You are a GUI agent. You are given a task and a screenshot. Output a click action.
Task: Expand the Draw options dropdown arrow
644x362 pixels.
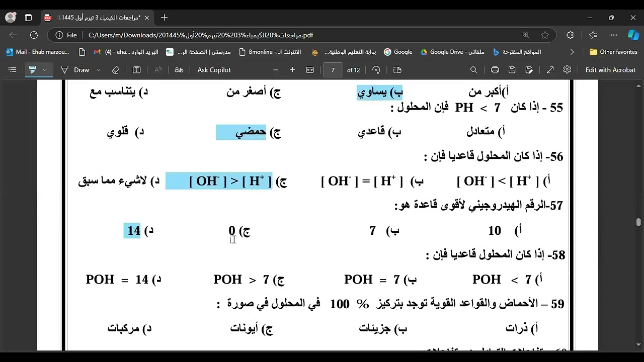coord(99,70)
